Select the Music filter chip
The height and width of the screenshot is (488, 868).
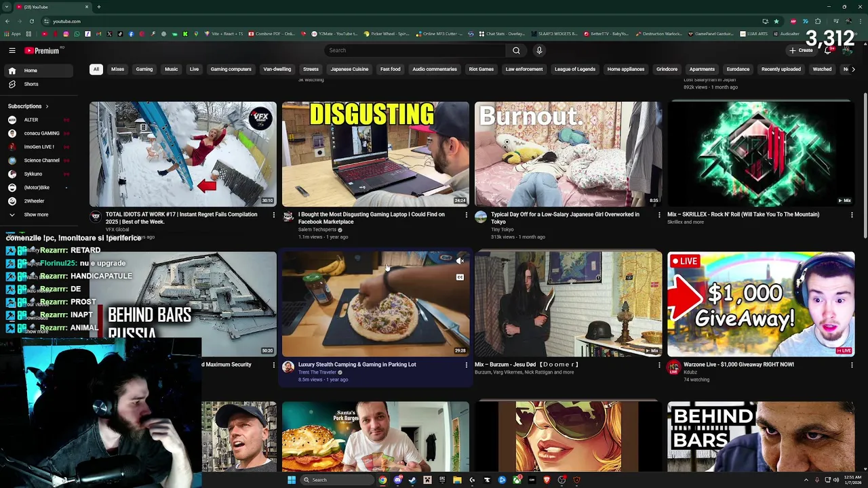pyautogui.click(x=171, y=69)
